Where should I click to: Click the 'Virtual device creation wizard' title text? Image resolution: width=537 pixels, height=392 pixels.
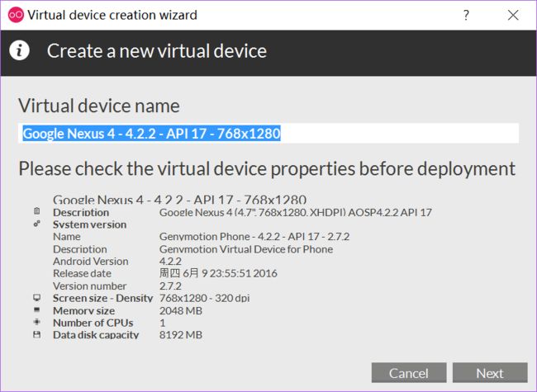click(112, 15)
